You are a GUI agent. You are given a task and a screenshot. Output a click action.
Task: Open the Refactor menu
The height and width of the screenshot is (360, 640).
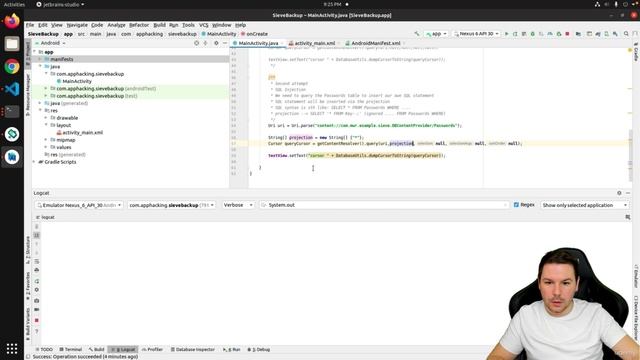click(139, 25)
